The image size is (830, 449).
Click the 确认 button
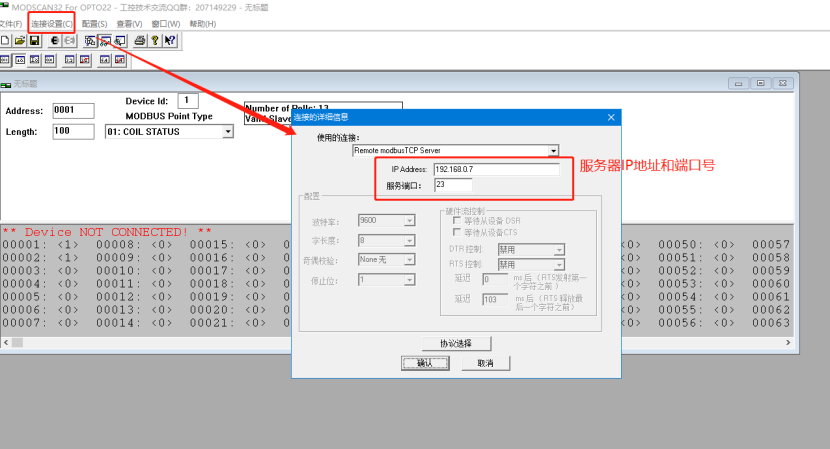coord(424,363)
